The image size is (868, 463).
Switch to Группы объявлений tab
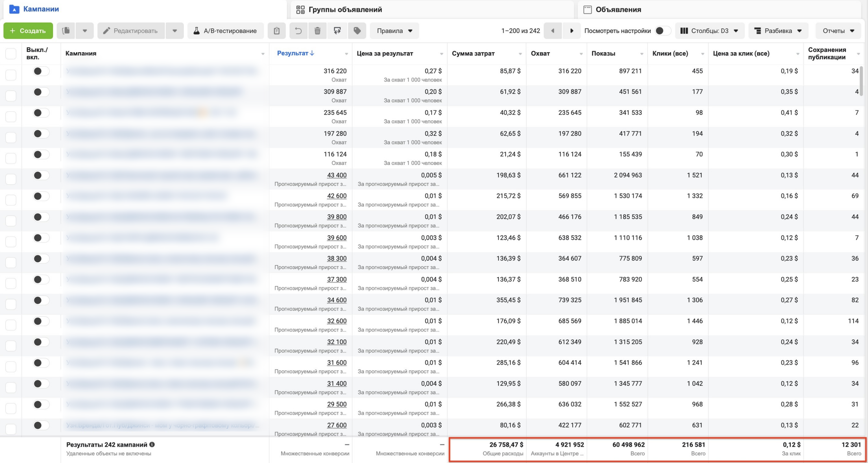[432, 9]
